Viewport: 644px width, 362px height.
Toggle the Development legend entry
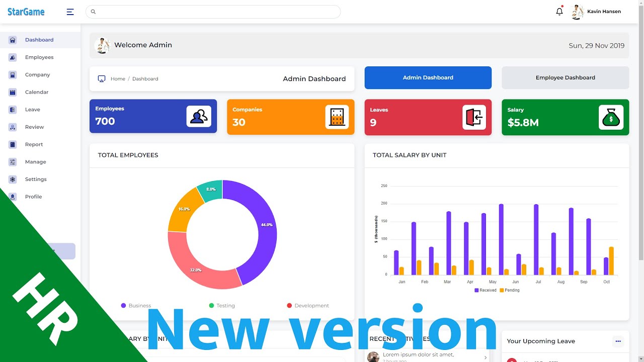click(308, 306)
